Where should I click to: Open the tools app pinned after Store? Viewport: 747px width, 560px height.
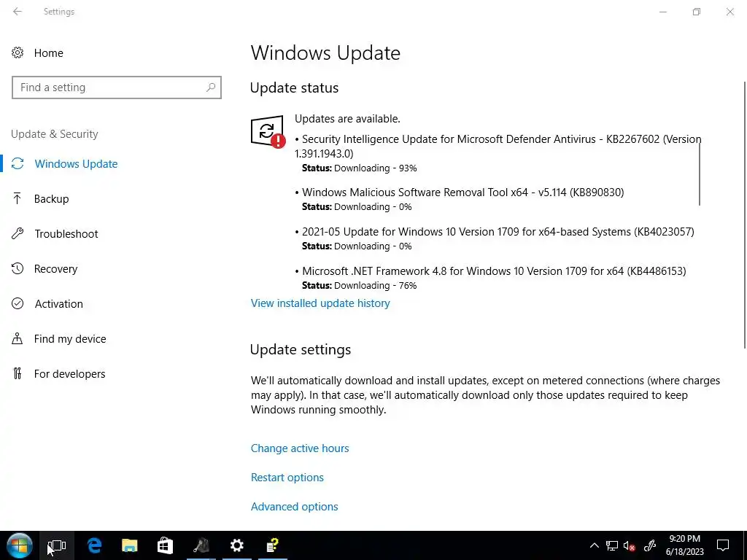tap(201, 545)
